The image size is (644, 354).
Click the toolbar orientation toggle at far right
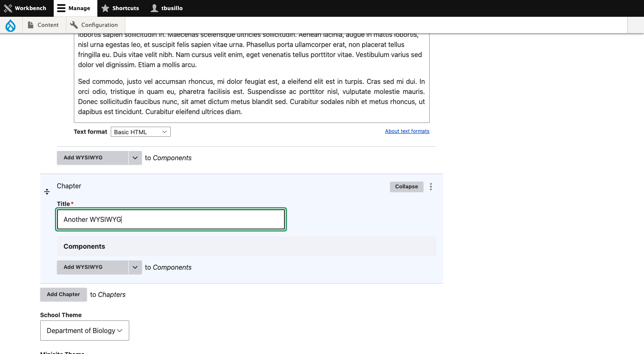[x=636, y=25]
